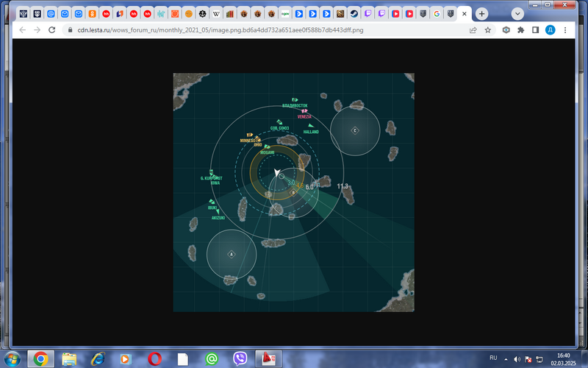Switch to the bar chart icon tab
The image size is (588, 368).
tap(230, 14)
